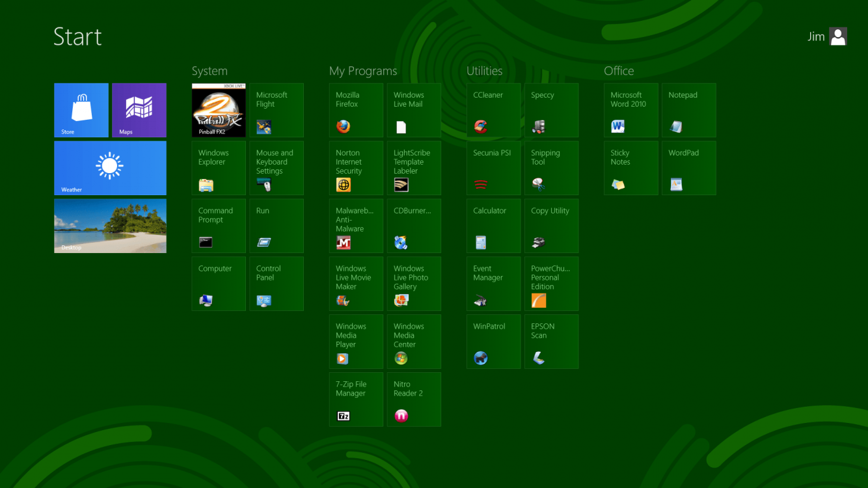The height and width of the screenshot is (488, 868).
Task: Open the Desktop tile
Action: (110, 226)
